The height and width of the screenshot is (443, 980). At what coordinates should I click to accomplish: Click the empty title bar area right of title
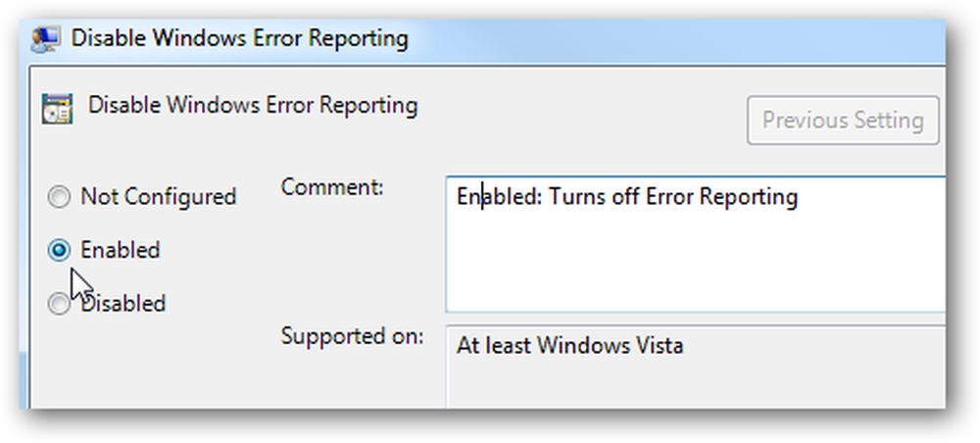click(x=675, y=40)
